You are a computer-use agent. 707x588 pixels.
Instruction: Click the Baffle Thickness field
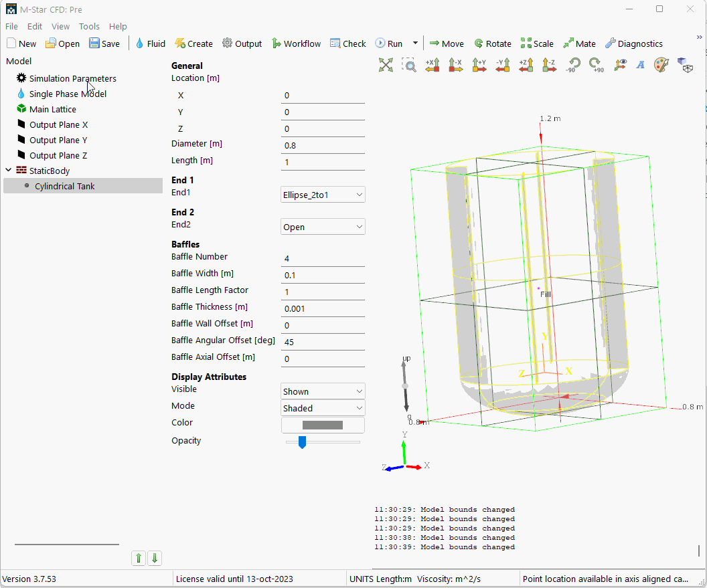point(323,308)
